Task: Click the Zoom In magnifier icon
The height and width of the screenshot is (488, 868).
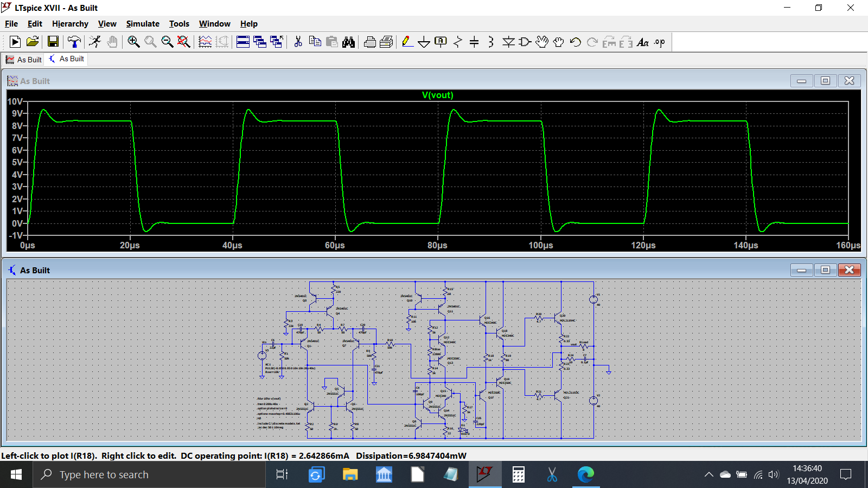Action: point(133,42)
